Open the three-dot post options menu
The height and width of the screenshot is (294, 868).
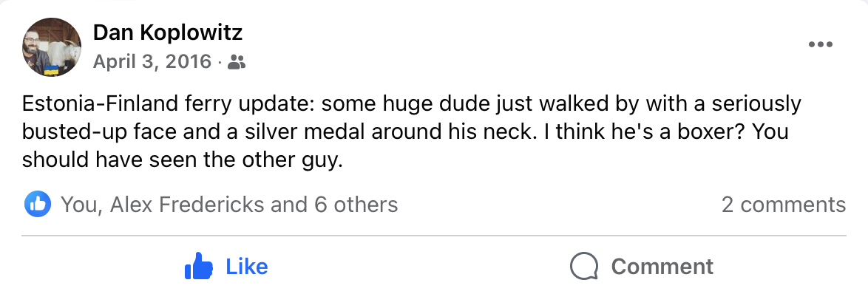(821, 45)
